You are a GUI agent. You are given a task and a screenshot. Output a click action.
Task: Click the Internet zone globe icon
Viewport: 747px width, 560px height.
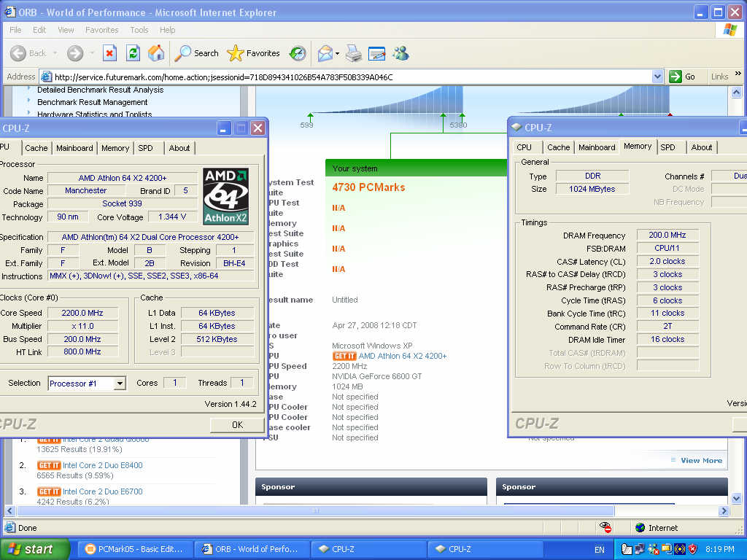[x=640, y=528]
